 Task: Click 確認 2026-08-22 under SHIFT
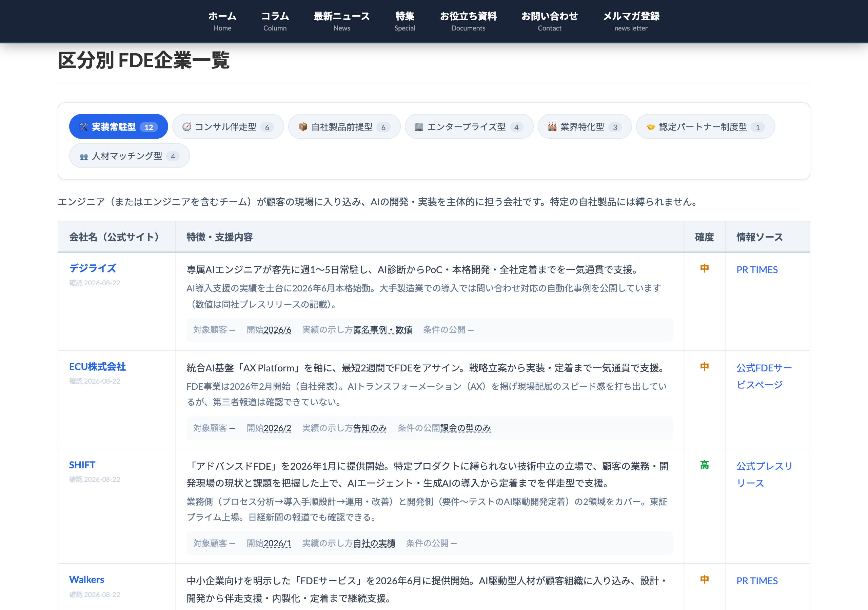point(95,480)
